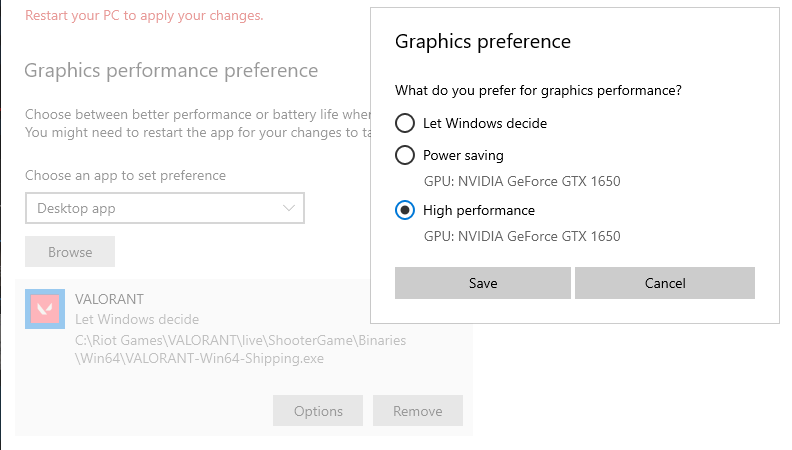This screenshot has width=792, height=450.
Task: Select the Let Windows decide radio button
Action: pyautogui.click(x=405, y=123)
